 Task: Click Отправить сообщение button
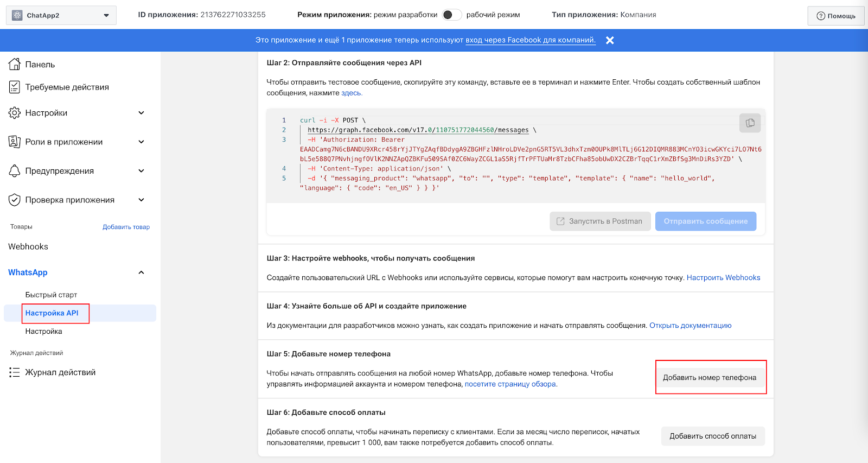(706, 221)
